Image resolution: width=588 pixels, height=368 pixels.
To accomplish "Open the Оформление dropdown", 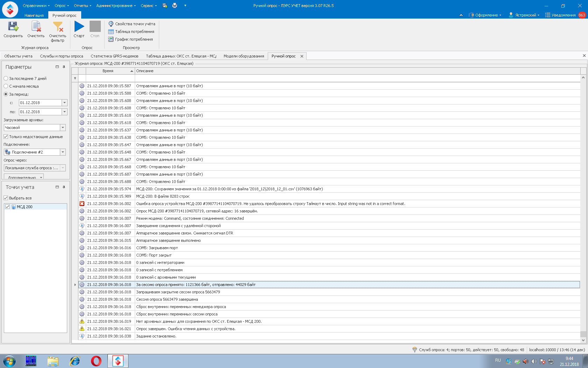I will coord(485,15).
